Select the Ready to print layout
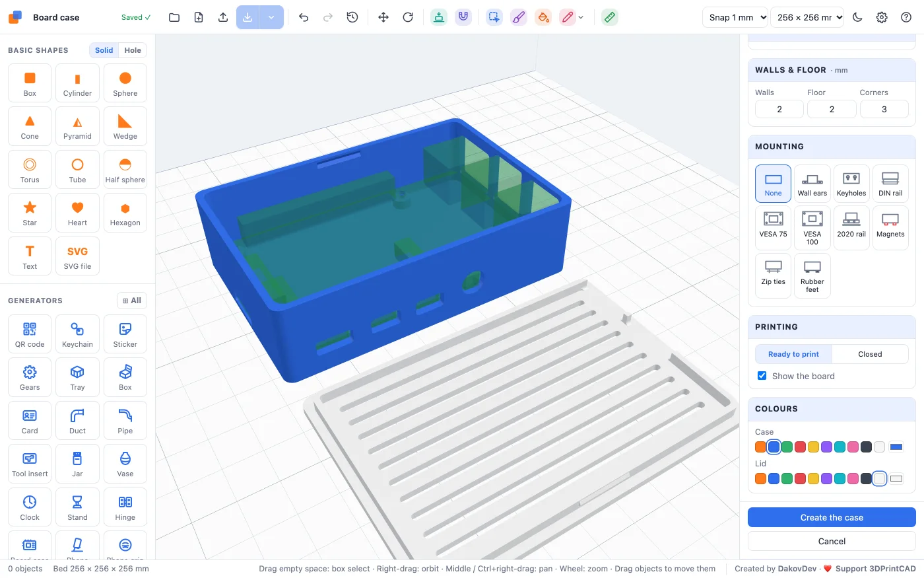Image resolution: width=924 pixels, height=578 pixels. [793, 354]
